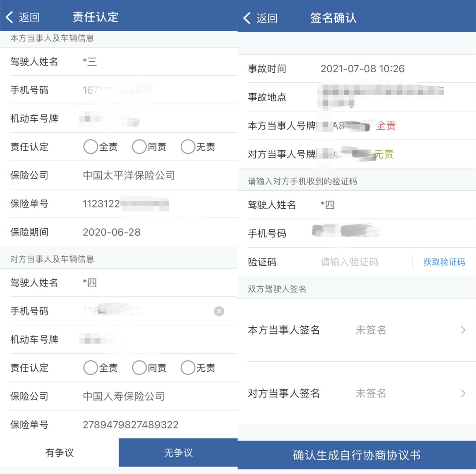Choose 无责 for 对方当事人
The image size is (476, 474).
click(x=188, y=368)
